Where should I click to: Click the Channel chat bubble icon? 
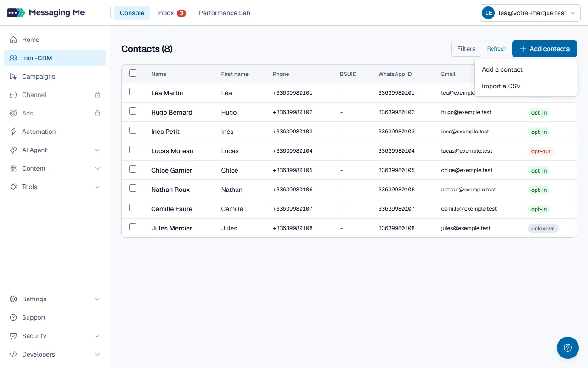[x=13, y=95]
